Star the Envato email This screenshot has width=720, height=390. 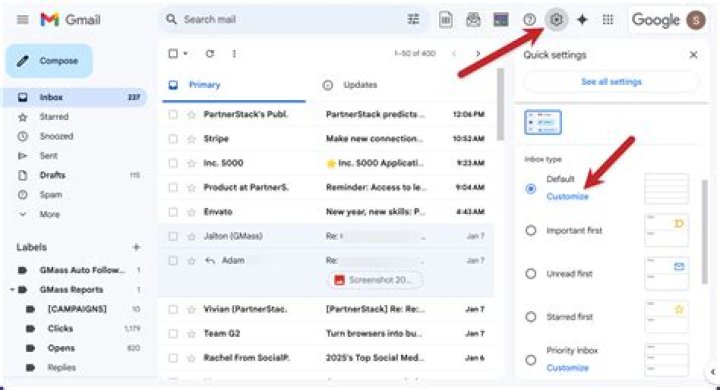191,212
